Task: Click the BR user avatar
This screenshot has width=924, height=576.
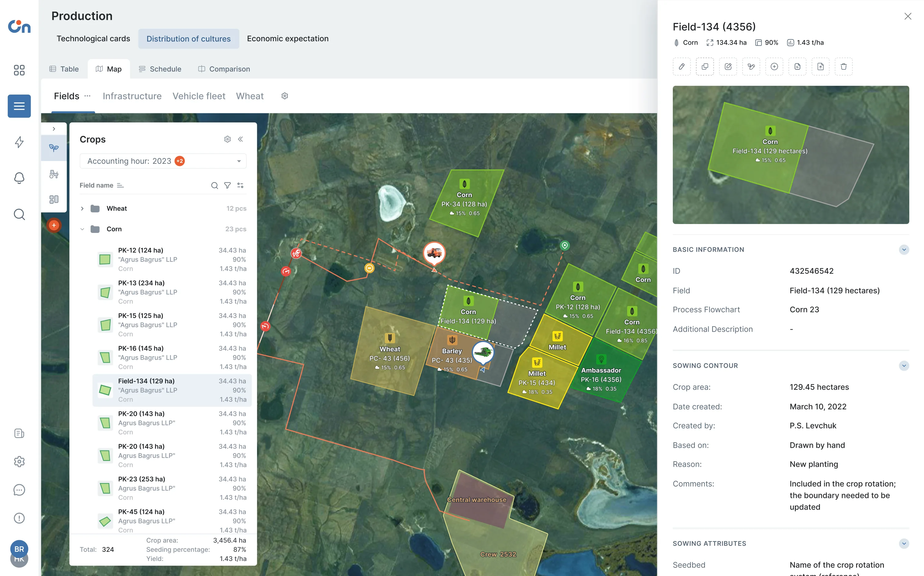Action: (x=19, y=549)
